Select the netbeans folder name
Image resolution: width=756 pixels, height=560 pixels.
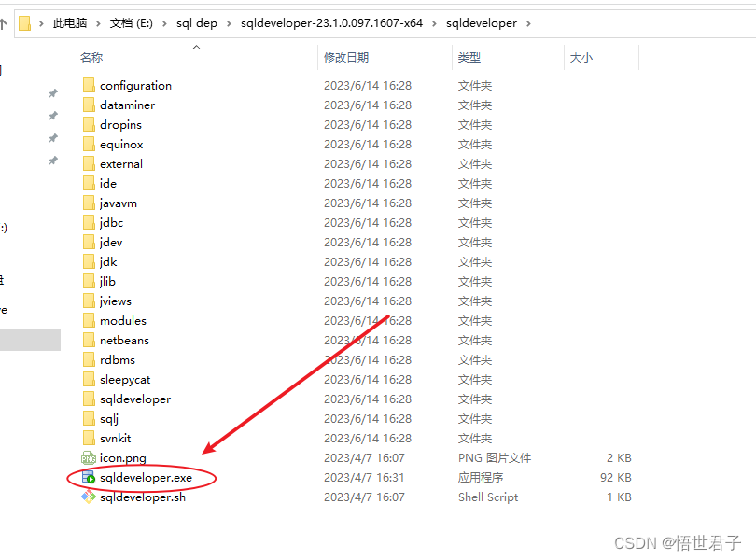tap(124, 340)
